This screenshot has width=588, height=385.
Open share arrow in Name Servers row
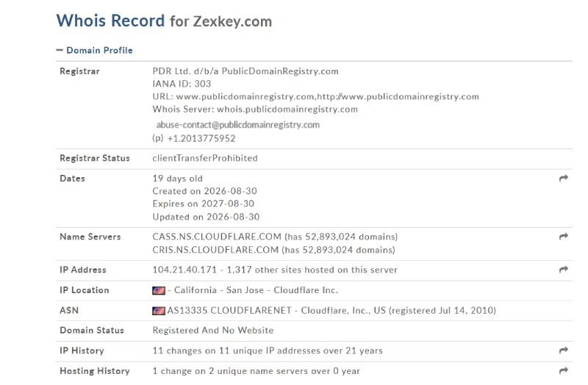[563, 236]
